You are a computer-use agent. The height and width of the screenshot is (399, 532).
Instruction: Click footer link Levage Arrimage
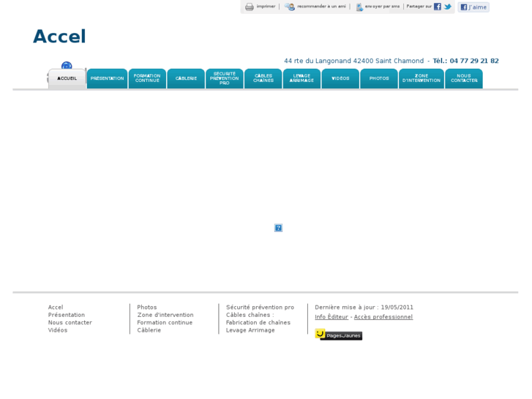pos(250,330)
